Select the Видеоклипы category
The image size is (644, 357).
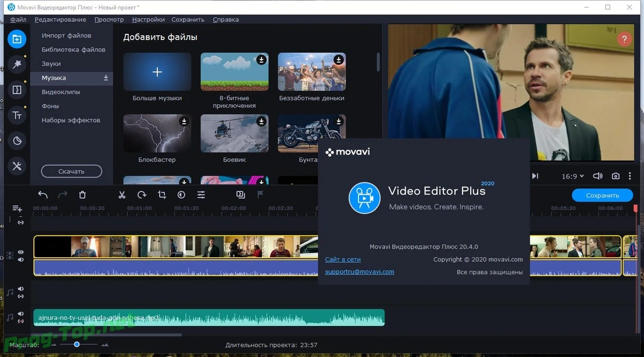click(x=61, y=92)
